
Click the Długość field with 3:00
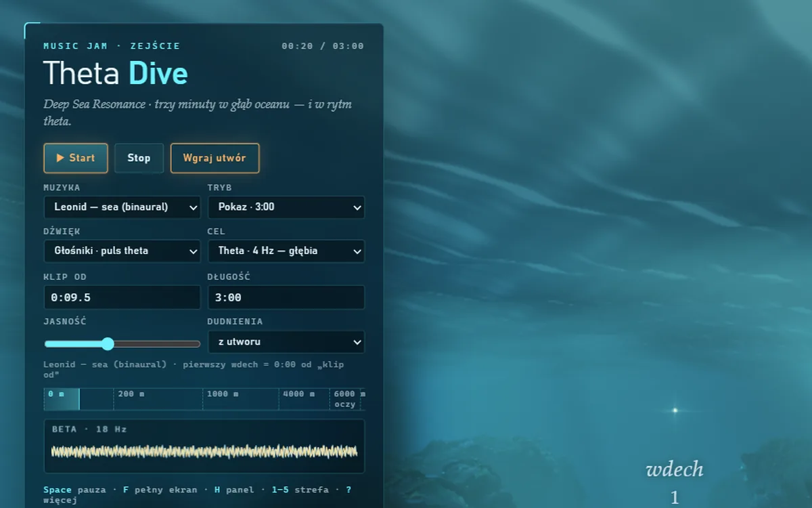[286, 297]
